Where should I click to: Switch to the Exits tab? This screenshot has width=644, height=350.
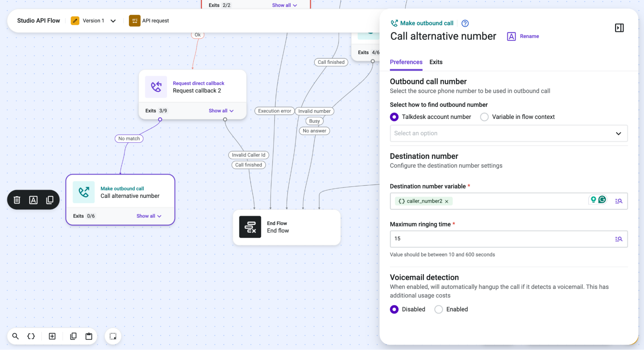click(x=436, y=62)
